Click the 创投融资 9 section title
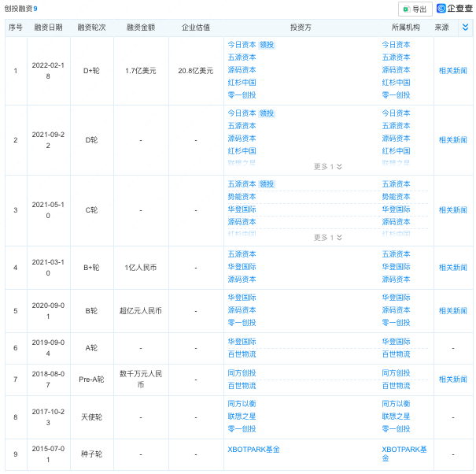 point(20,9)
